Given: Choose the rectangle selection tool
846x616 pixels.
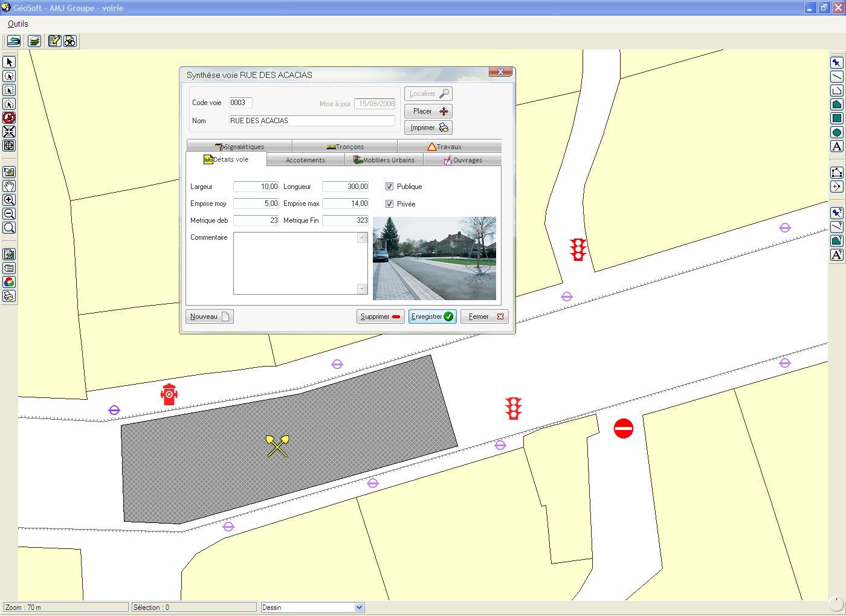Looking at the screenshot, I should 9,90.
